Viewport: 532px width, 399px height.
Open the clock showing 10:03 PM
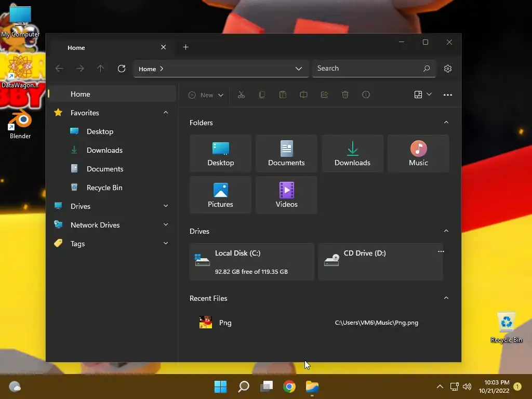coord(494,387)
